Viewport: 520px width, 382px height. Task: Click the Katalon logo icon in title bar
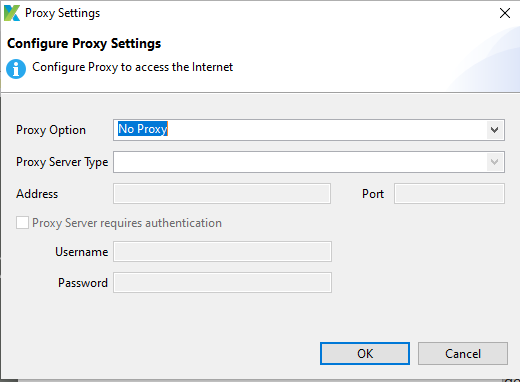tap(12, 13)
